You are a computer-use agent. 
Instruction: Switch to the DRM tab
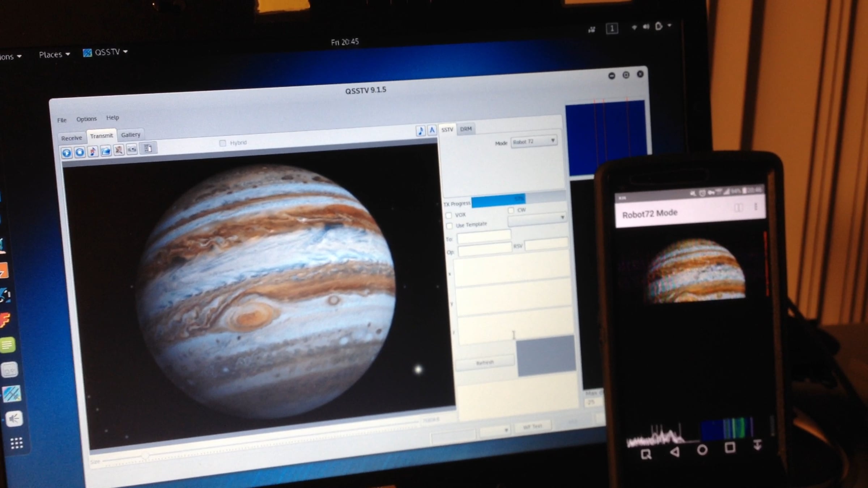pos(466,129)
